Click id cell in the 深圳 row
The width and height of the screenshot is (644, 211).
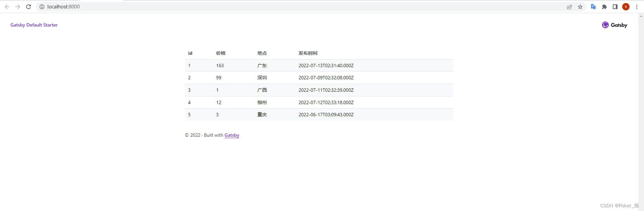coord(189,78)
